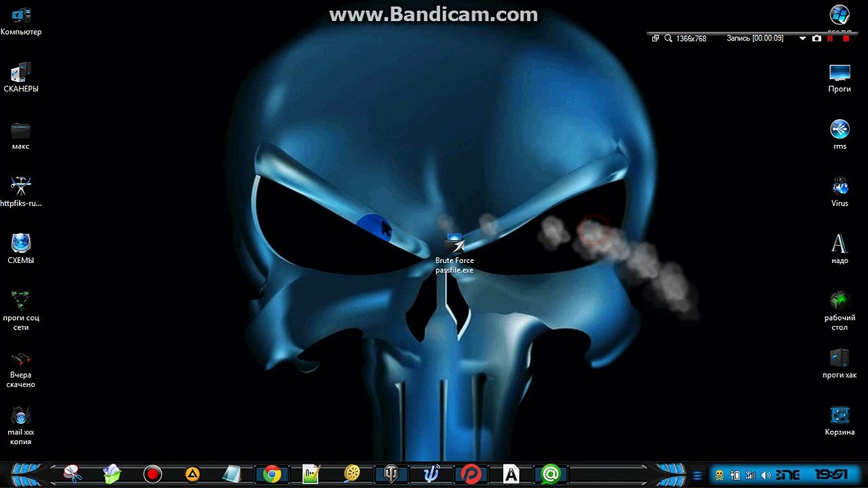Select the rms desktop shortcut
The width and height of the screenshot is (868, 488).
click(x=840, y=135)
